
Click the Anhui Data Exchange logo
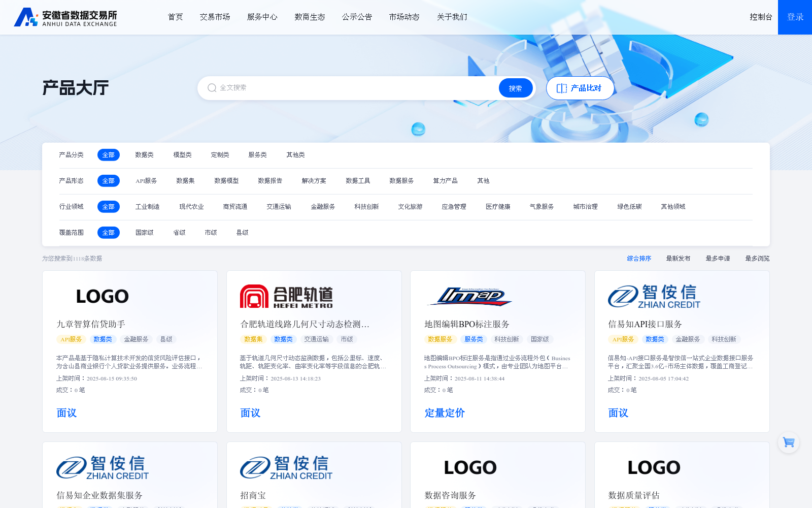65,17
